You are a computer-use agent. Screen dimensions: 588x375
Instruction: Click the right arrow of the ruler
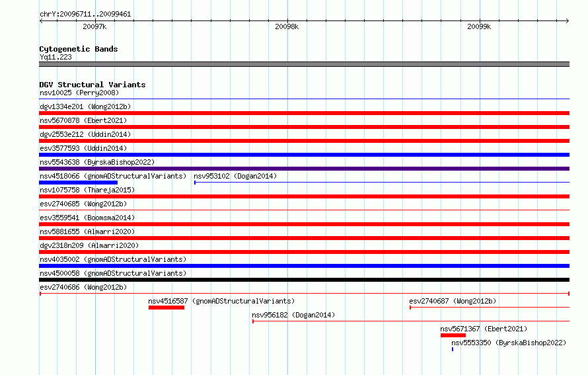coord(568,21)
